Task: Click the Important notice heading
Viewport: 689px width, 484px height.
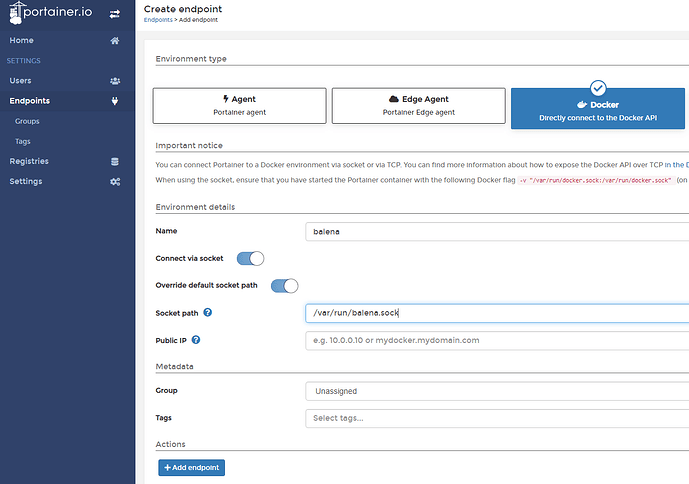Action: pos(189,146)
